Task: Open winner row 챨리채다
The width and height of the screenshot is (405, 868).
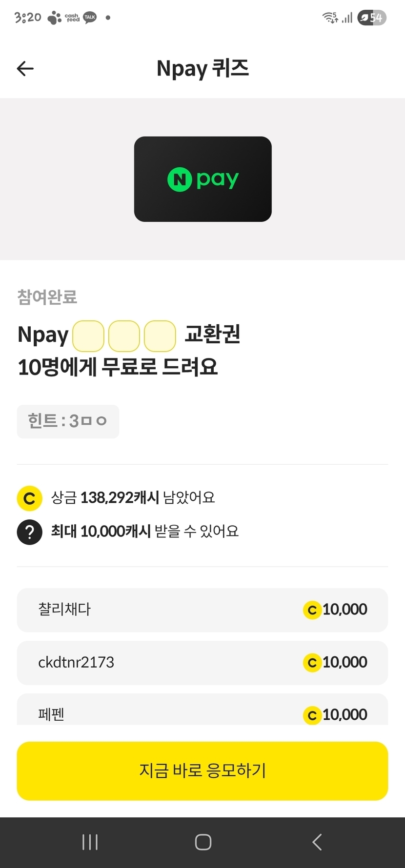Action: (x=202, y=610)
